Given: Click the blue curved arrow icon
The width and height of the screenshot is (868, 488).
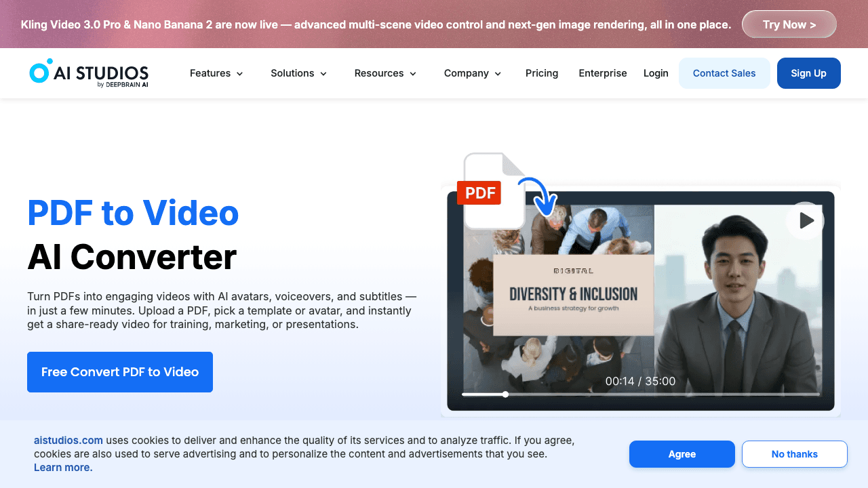Looking at the screenshot, I should (x=540, y=196).
